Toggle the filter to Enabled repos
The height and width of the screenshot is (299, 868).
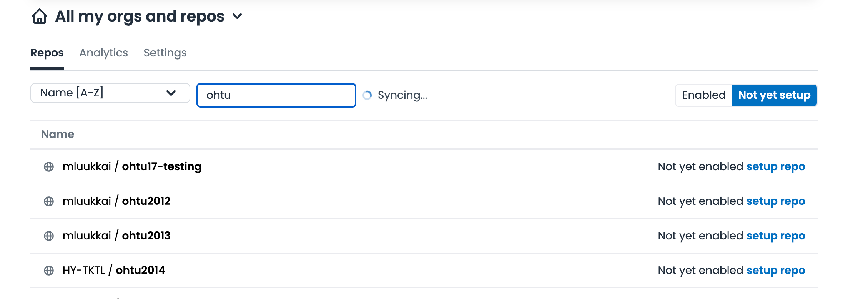[x=703, y=95]
